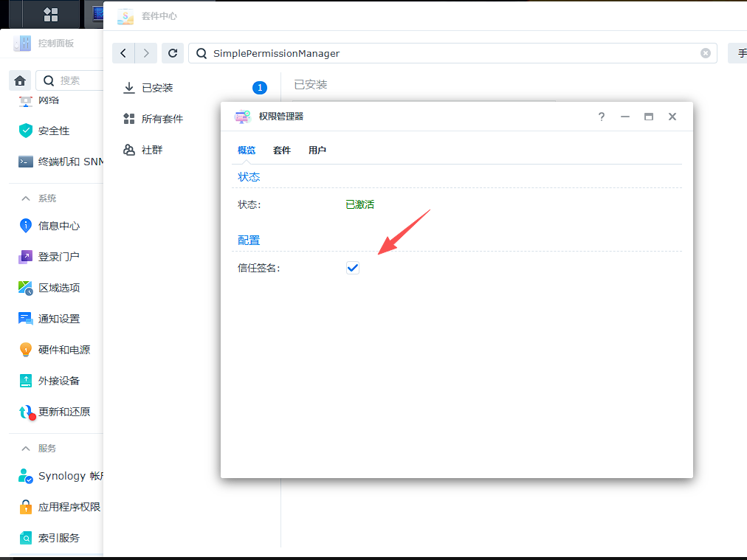
Task: Collapse the 服务 section
Action: pos(26,449)
